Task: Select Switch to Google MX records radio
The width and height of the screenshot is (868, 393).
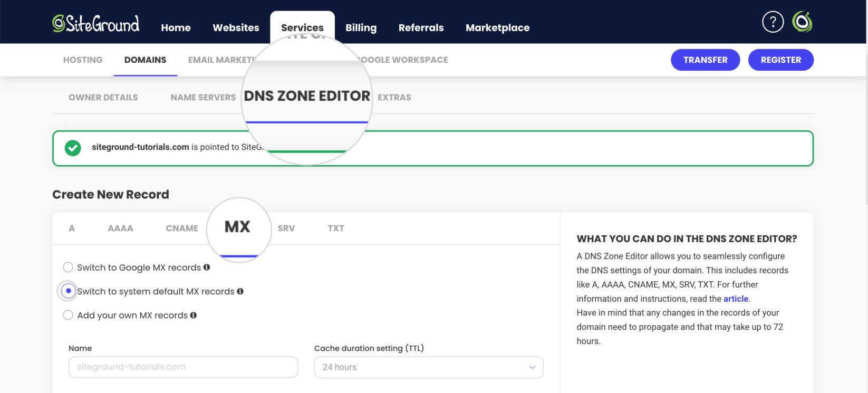Action: click(68, 267)
